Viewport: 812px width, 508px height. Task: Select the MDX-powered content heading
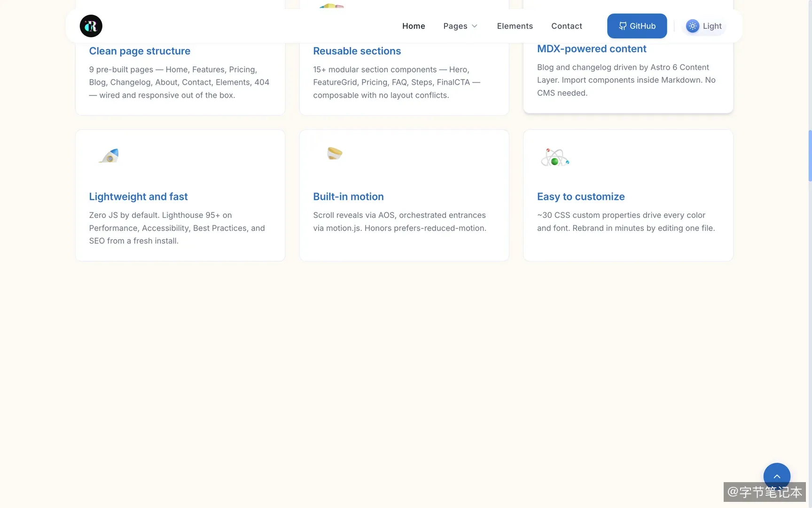point(592,49)
